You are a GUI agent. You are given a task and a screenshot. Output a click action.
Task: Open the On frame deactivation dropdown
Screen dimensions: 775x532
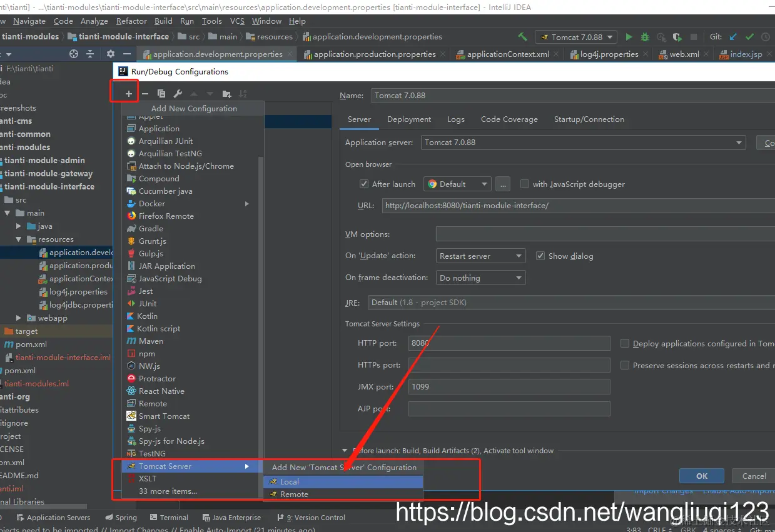click(x=480, y=278)
